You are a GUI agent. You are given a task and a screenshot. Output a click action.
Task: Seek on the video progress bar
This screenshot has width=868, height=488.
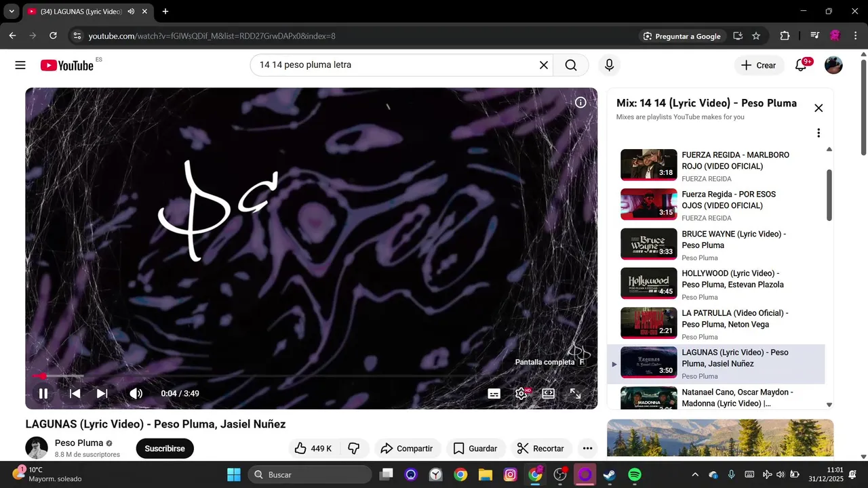(x=311, y=375)
